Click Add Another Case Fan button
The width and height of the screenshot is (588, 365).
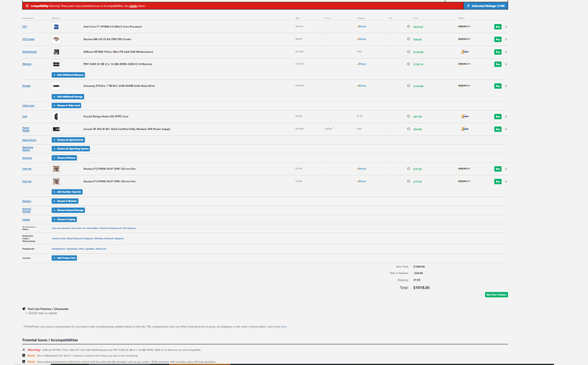67,192
